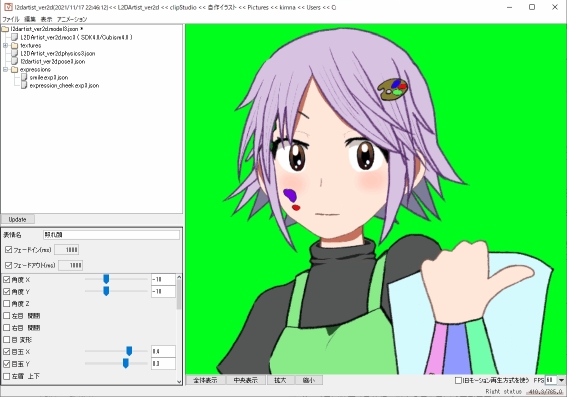Open the FPS dropdown arrow

(561, 380)
